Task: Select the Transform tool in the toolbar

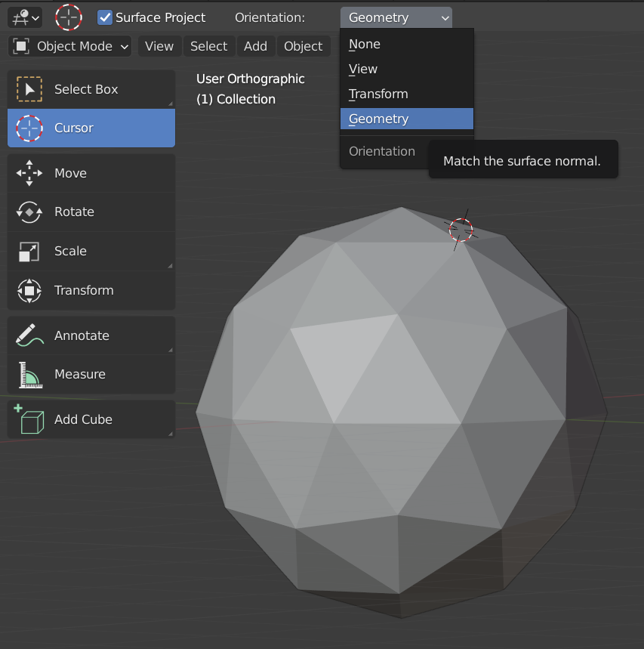Action: (91, 290)
